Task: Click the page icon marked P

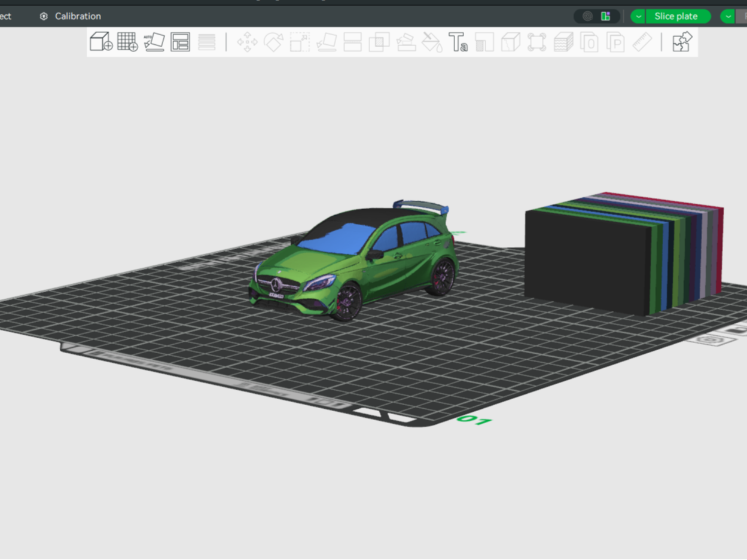Action: (615, 42)
